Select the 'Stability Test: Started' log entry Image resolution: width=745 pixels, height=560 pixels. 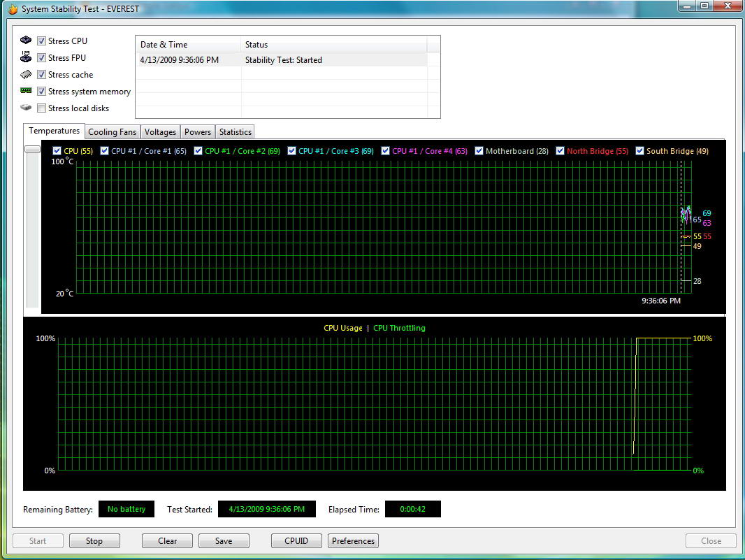283,60
